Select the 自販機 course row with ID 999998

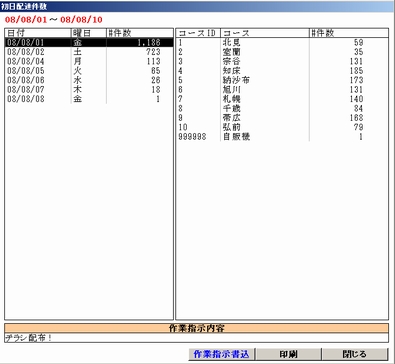pos(282,136)
